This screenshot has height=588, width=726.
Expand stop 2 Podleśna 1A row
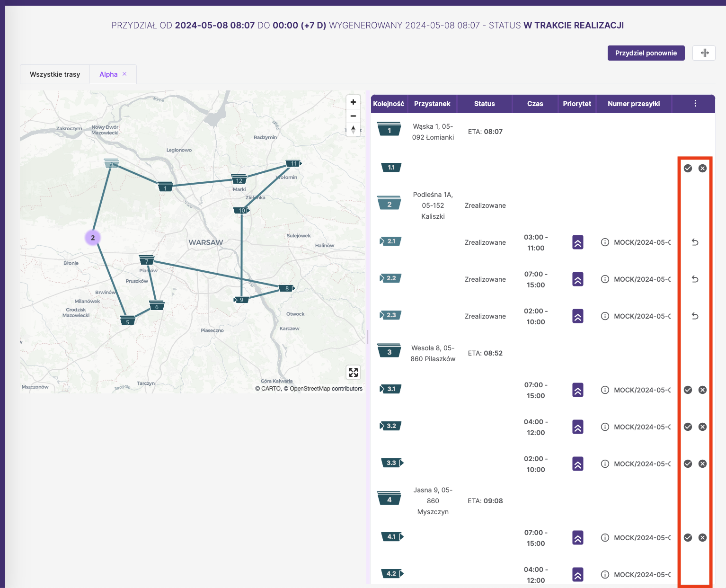(x=389, y=204)
